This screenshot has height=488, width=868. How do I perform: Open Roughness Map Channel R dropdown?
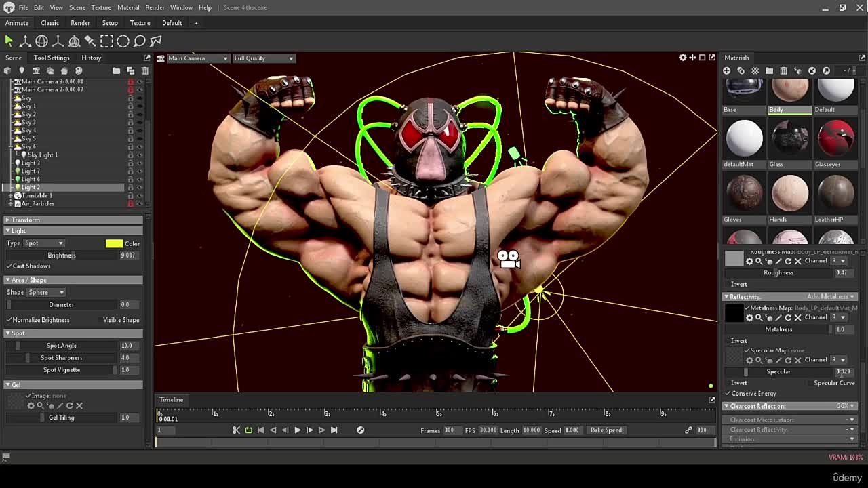click(839, 261)
